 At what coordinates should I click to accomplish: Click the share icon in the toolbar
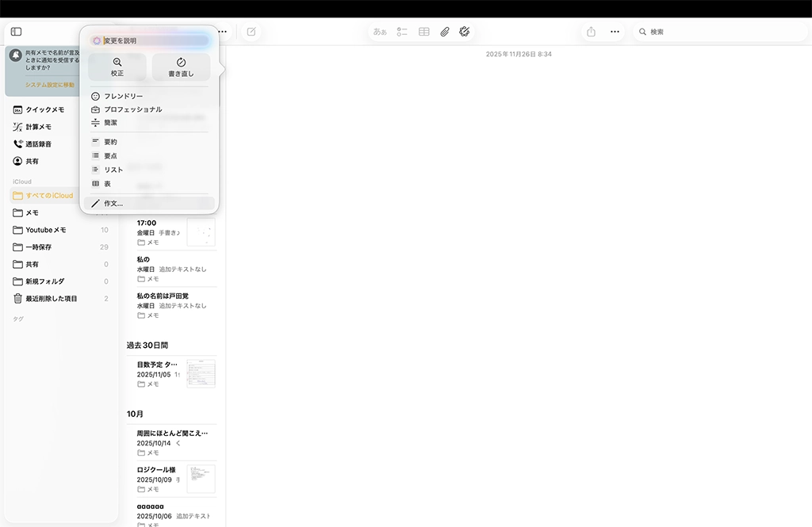click(x=591, y=32)
